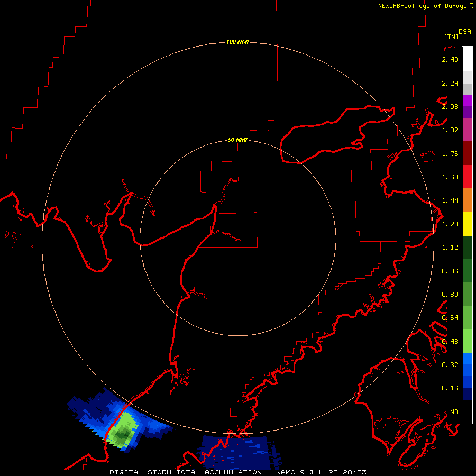Click the 0.32 legend value

pyautogui.click(x=450, y=365)
